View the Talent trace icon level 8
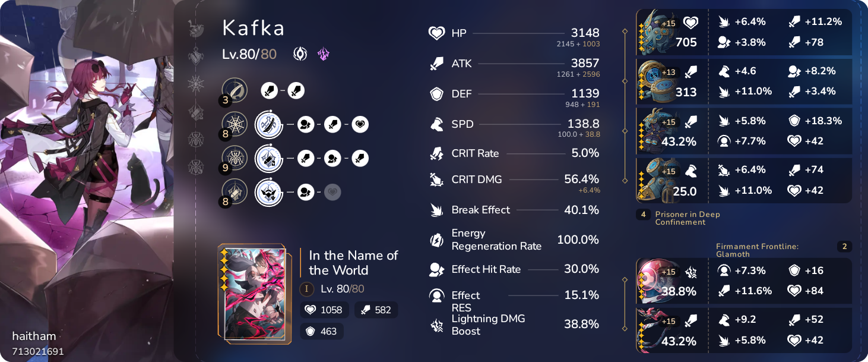This screenshot has height=362, width=868. point(269,193)
